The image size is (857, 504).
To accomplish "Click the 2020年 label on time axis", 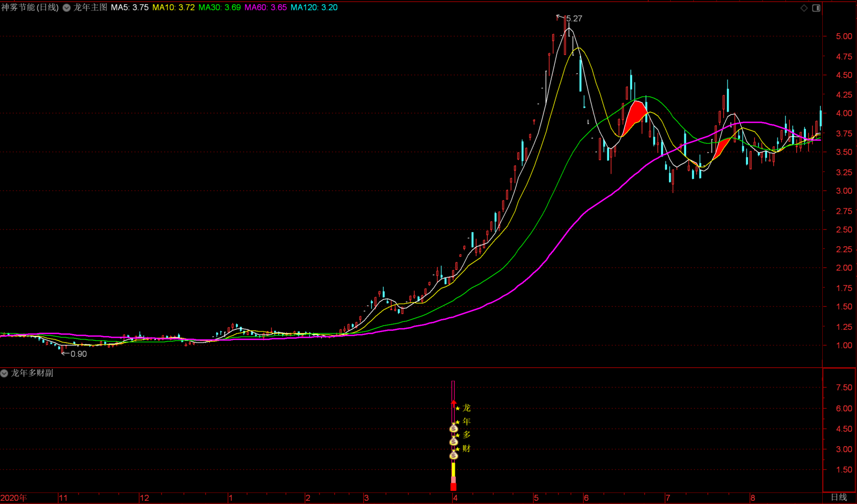I will click(x=14, y=498).
